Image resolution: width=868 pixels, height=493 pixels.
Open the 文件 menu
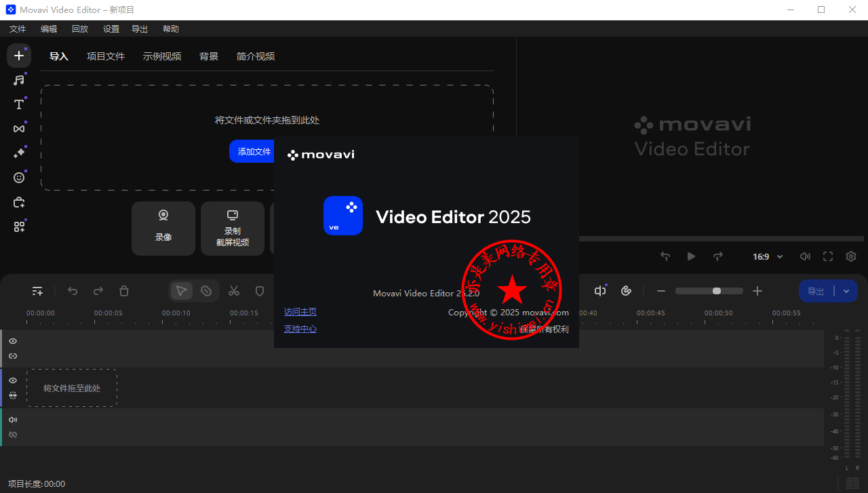[x=18, y=28]
